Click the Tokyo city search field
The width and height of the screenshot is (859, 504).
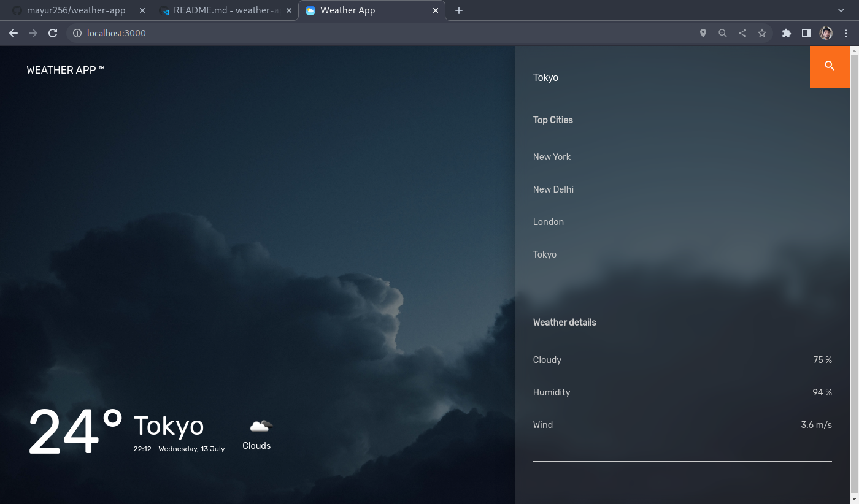point(614,77)
